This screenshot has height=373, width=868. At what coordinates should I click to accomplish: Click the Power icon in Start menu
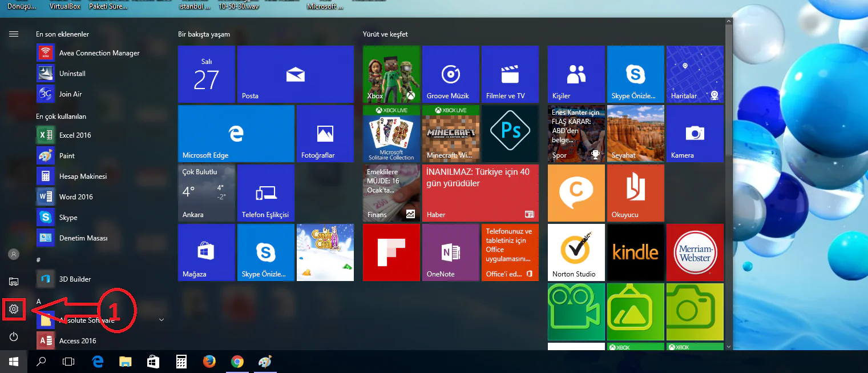click(14, 337)
